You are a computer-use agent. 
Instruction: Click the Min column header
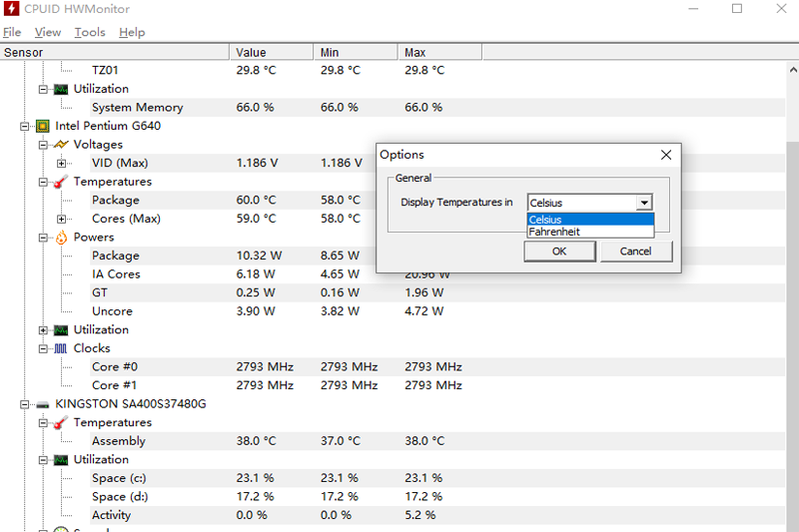(356, 53)
